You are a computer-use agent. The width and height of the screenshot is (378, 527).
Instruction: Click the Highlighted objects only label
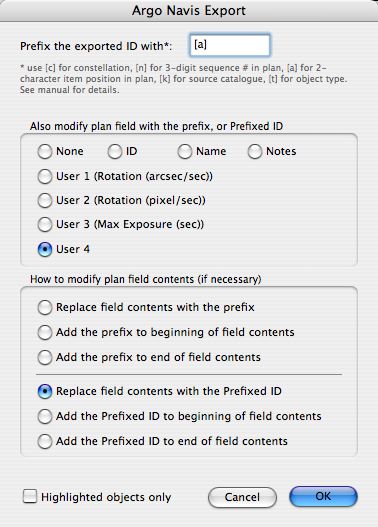[x=106, y=497]
